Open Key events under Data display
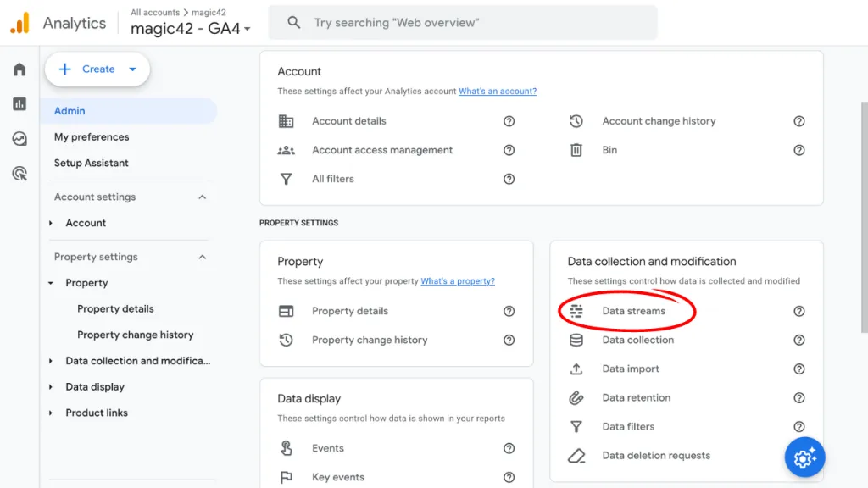Viewport: 868px width, 488px height. [x=337, y=477]
